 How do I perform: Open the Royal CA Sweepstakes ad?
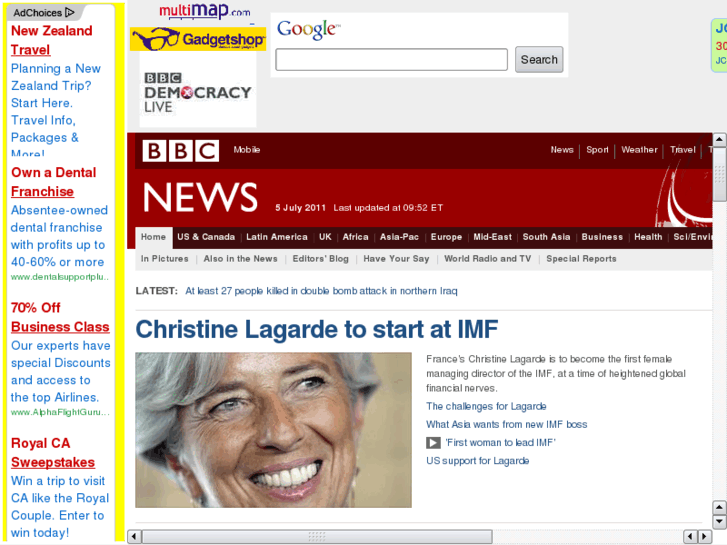[x=53, y=453]
